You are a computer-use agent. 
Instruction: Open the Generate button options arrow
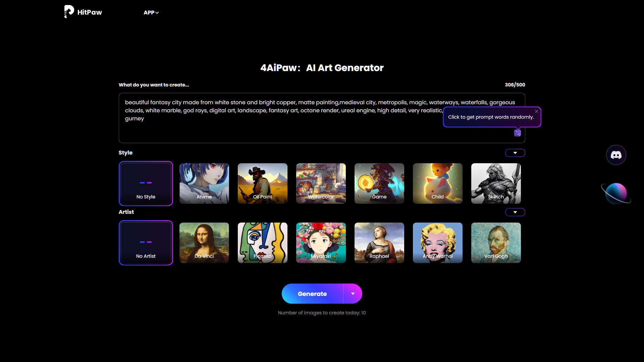[x=353, y=294]
